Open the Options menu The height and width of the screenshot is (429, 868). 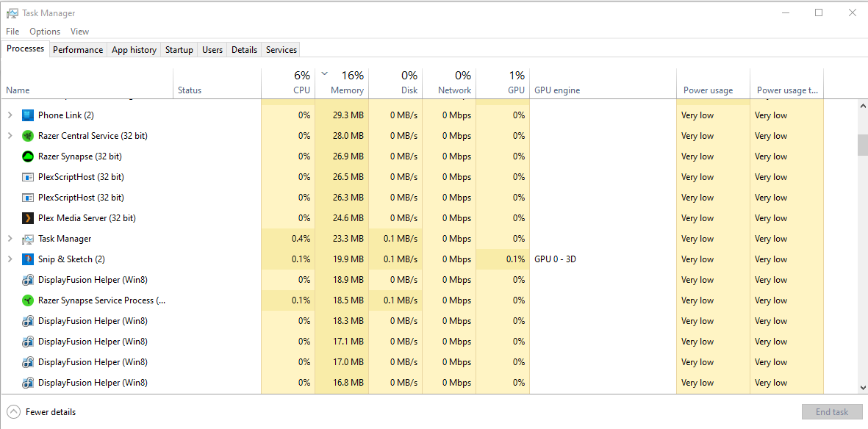(45, 32)
